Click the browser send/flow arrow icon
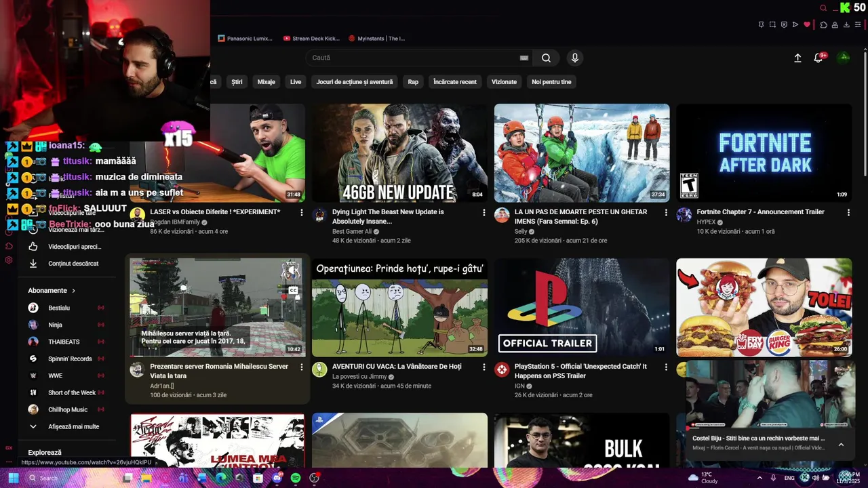Image resolution: width=868 pixels, height=488 pixels. (x=795, y=25)
